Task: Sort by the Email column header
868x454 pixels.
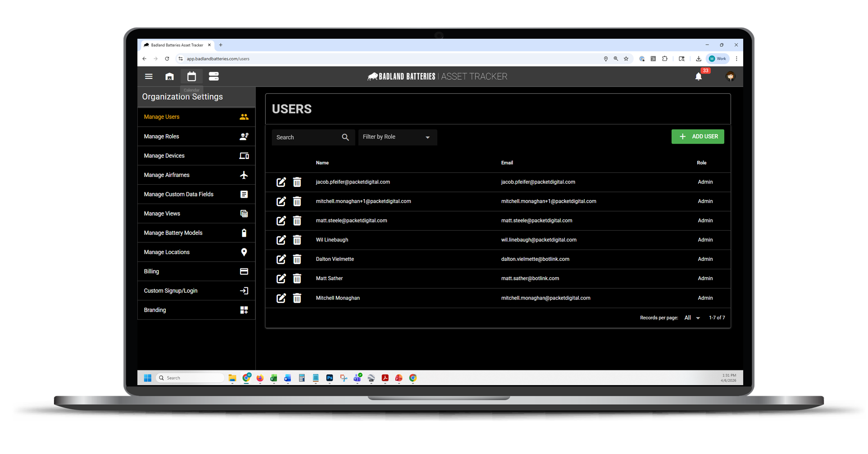Action: click(x=507, y=163)
